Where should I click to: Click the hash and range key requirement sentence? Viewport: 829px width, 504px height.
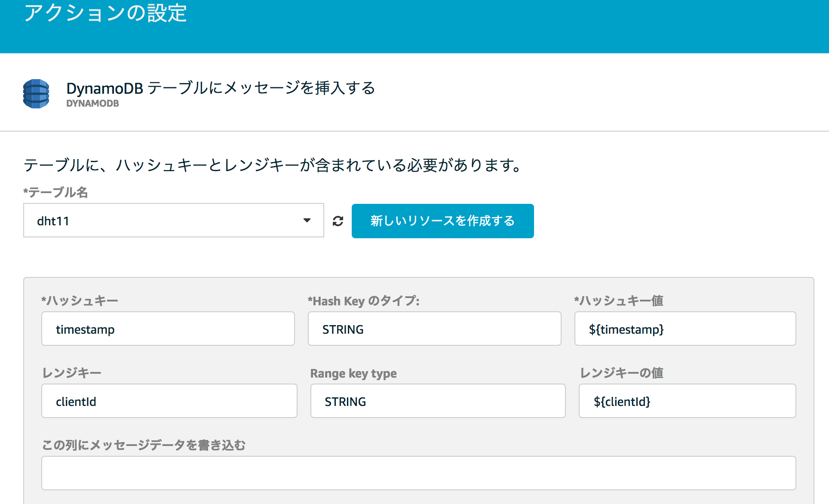click(273, 165)
